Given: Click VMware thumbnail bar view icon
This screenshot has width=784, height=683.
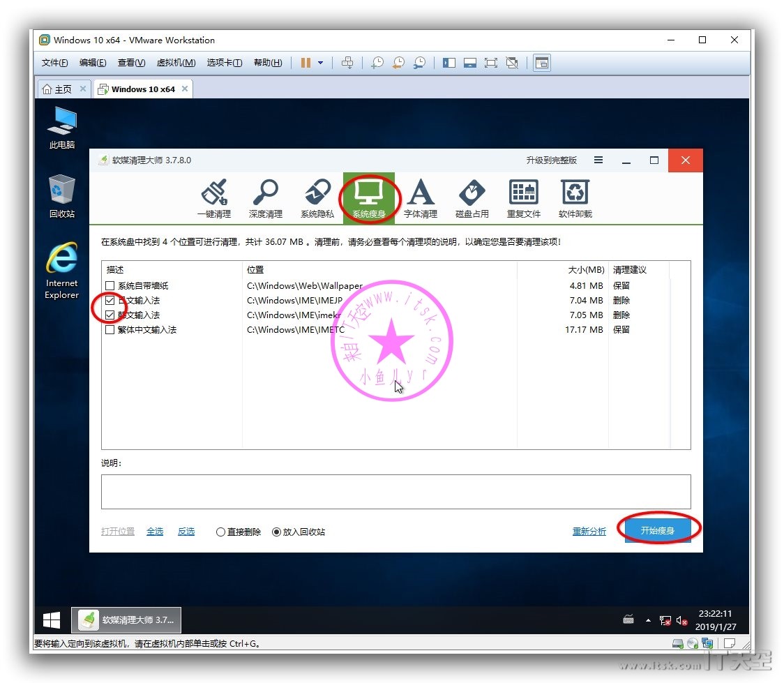Looking at the screenshot, I should pos(470,63).
